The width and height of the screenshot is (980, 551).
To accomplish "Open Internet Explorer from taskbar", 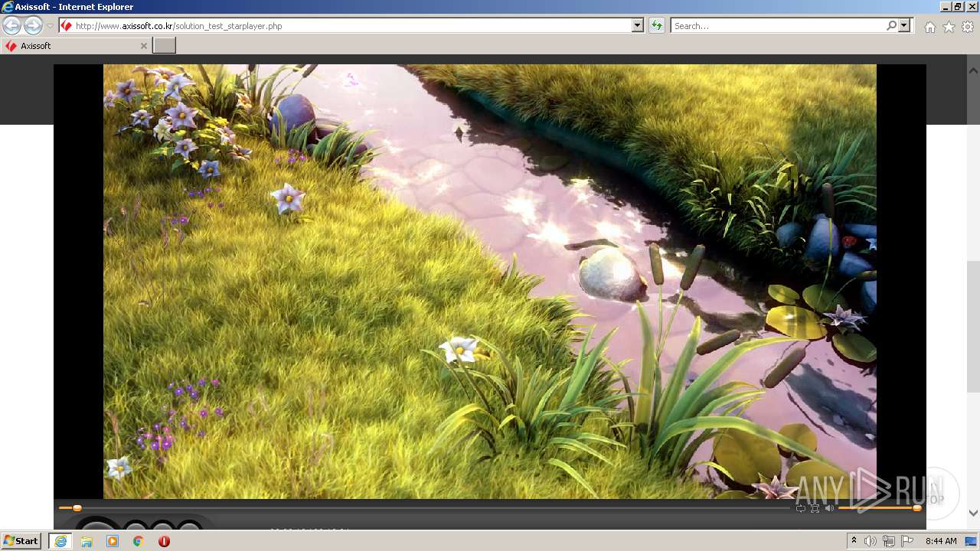I will pyautogui.click(x=60, y=541).
